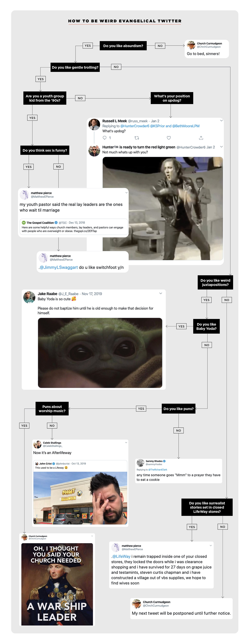Click the NO label beside absurdism question
Image resolution: width=248 pixels, height=644 pixels.
coord(160,46)
